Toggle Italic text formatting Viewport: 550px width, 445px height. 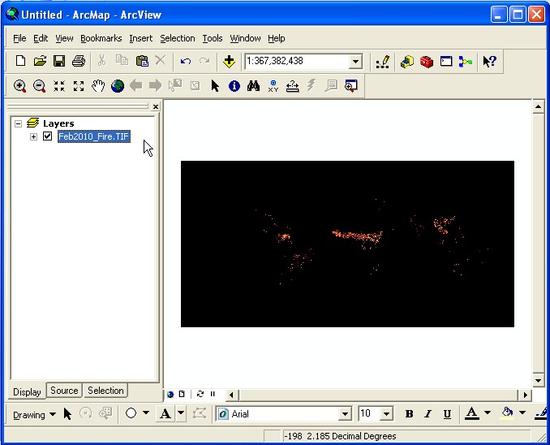428,414
